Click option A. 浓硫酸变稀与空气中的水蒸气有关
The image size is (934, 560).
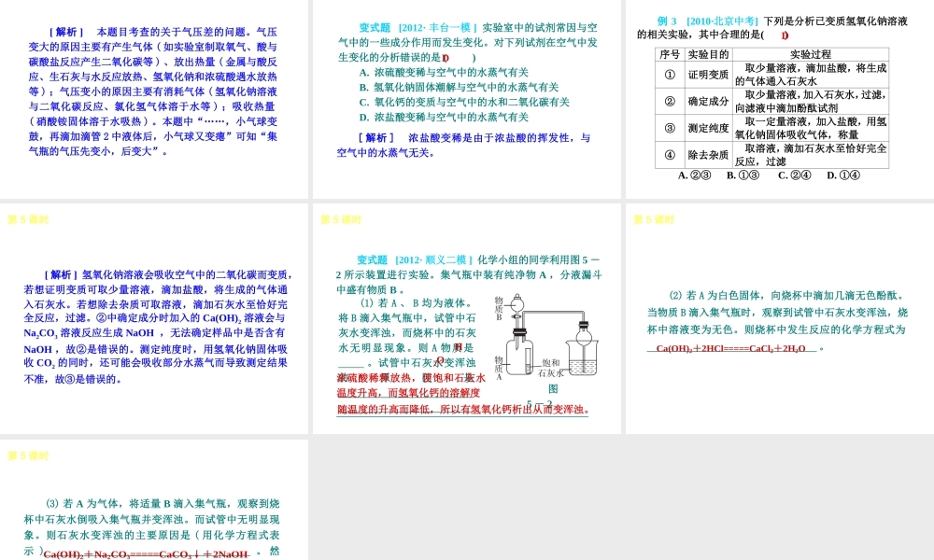coord(444,72)
